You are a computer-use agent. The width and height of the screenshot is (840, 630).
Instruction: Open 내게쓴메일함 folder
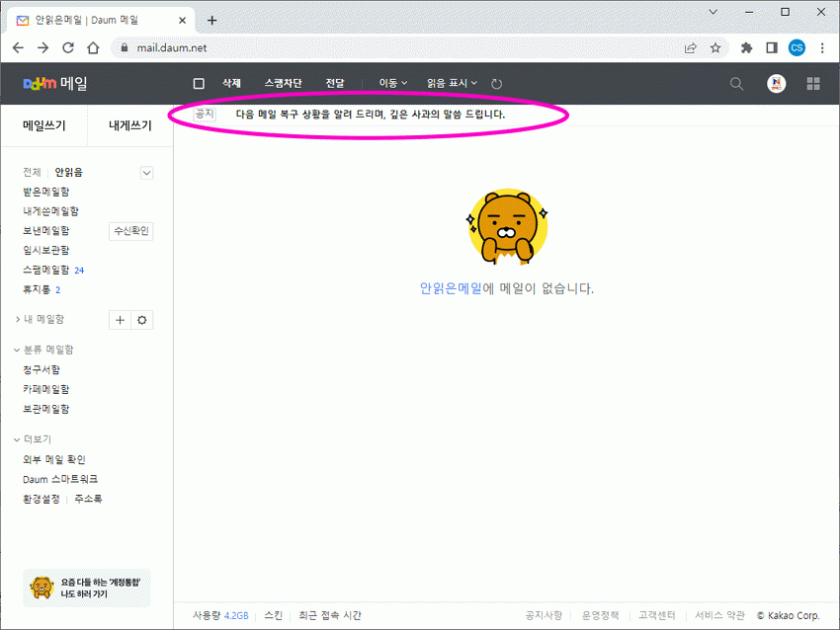pos(50,211)
